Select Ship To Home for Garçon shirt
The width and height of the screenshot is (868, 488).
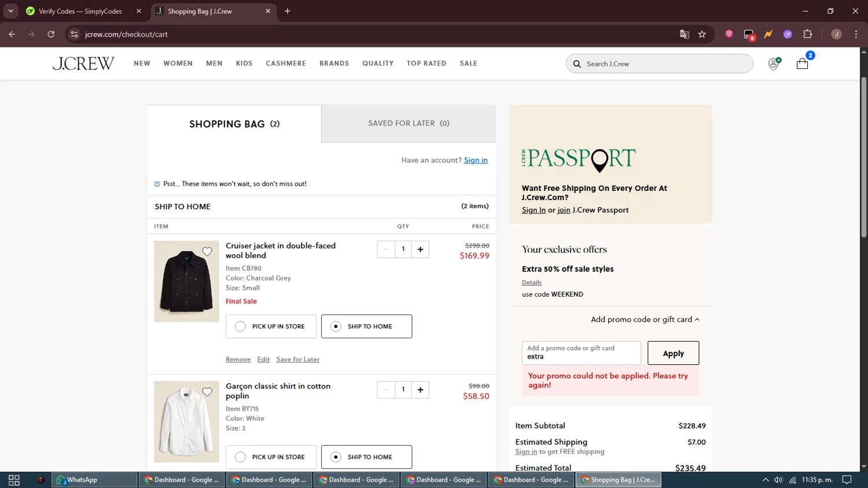(366, 457)
